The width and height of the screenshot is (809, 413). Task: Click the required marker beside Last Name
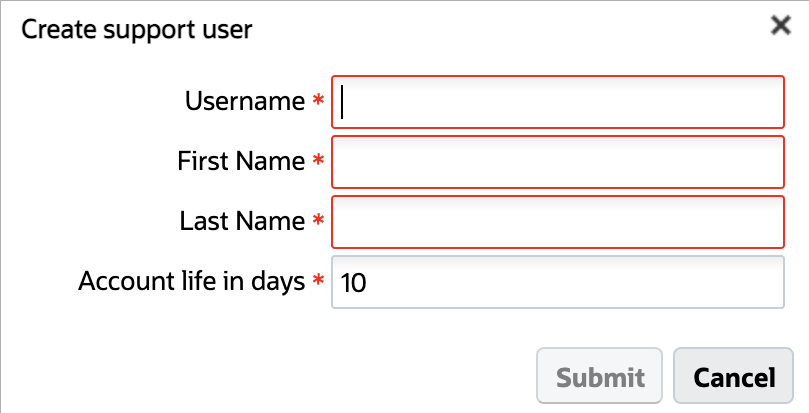pos(319,222)
